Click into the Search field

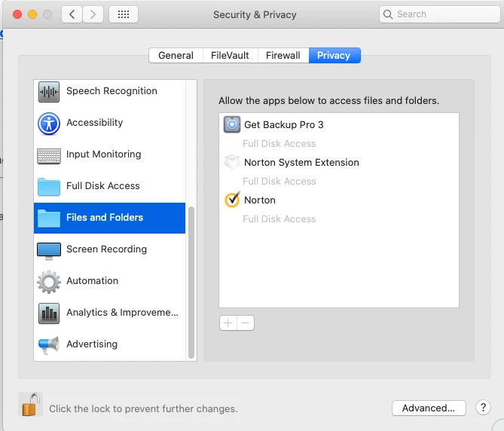tap(439, 14)
